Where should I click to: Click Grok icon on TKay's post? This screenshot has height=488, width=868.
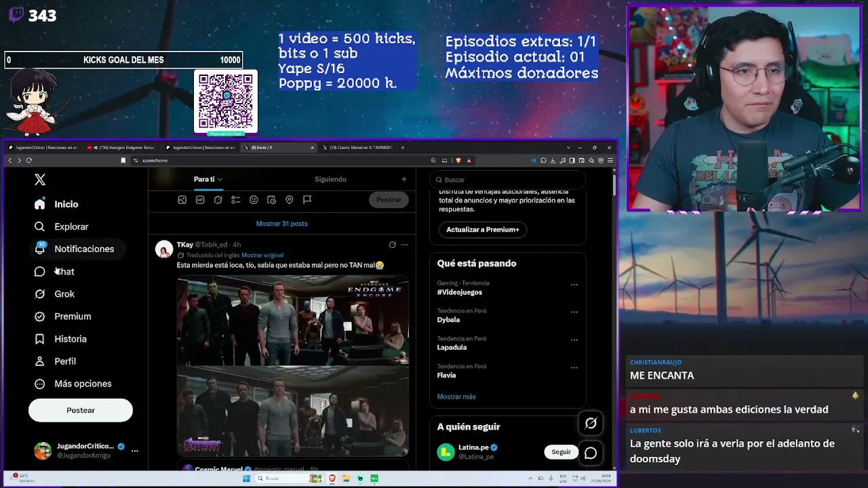[x=392, y=245]
